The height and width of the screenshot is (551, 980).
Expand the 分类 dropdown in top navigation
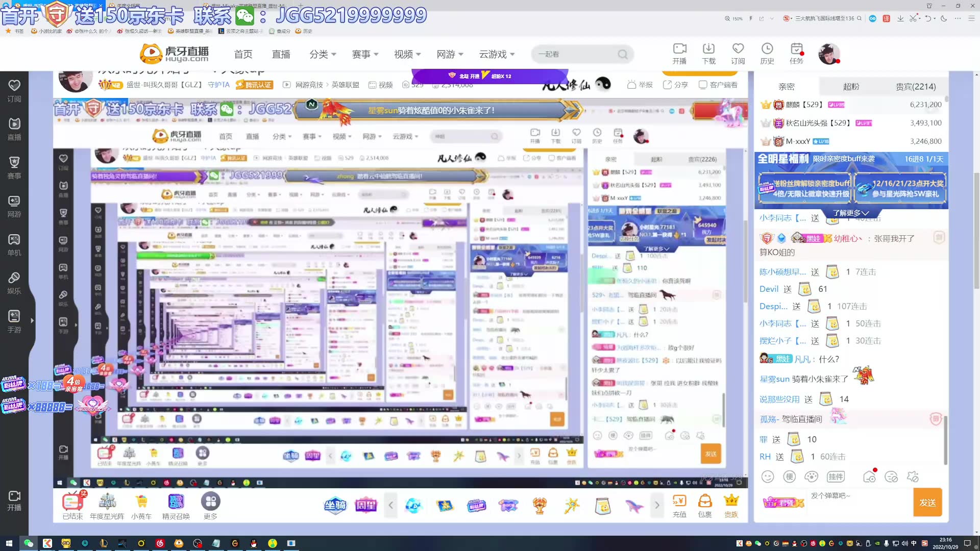tap(323, 54)
